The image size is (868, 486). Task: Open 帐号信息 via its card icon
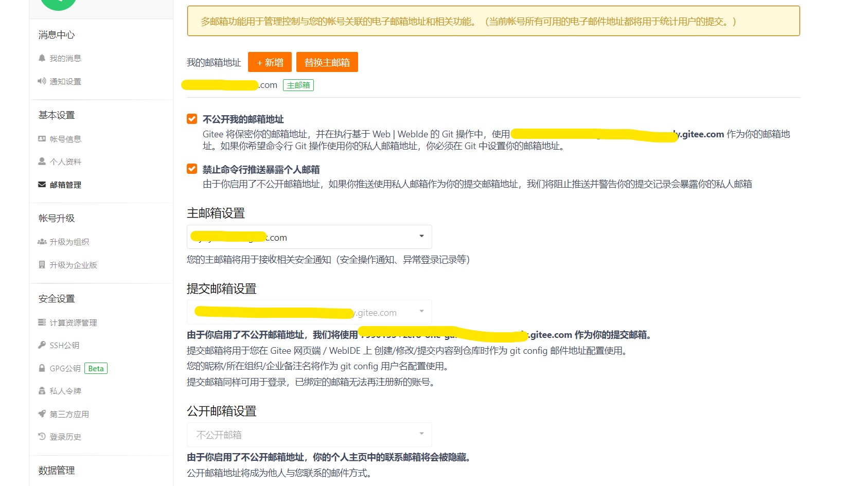[x=42, y=138]
